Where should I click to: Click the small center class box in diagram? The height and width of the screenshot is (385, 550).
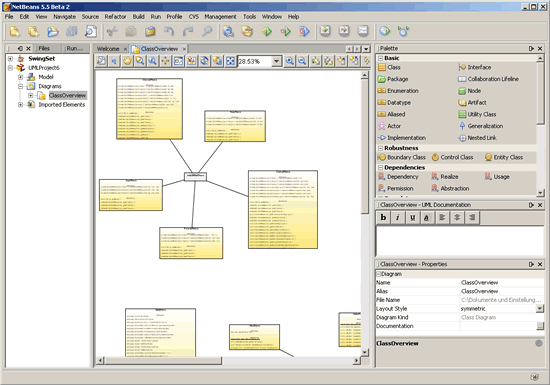(x=195, y=176)
